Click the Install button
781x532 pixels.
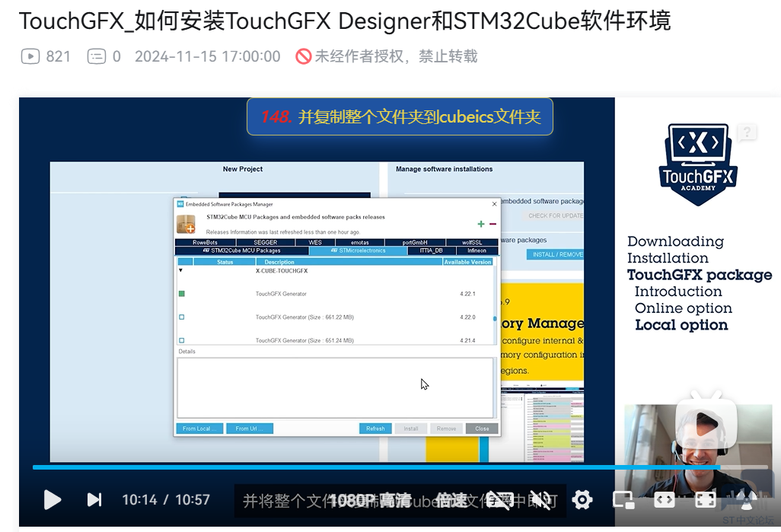coord(411,428)
